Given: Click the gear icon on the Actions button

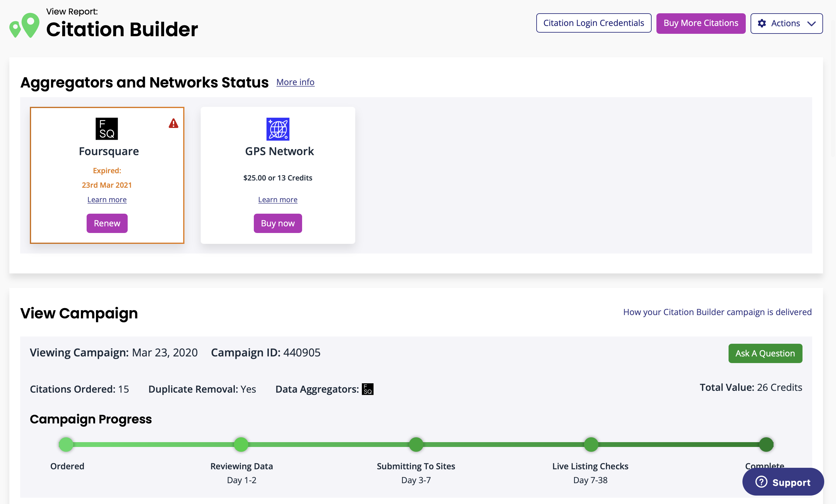Looking at the screenshot, I should (x=762, y=24).
